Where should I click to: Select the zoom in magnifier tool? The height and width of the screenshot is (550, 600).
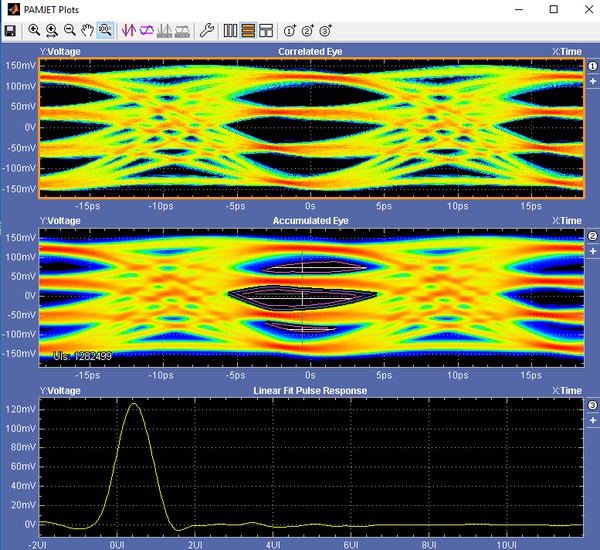pos(35,31)
